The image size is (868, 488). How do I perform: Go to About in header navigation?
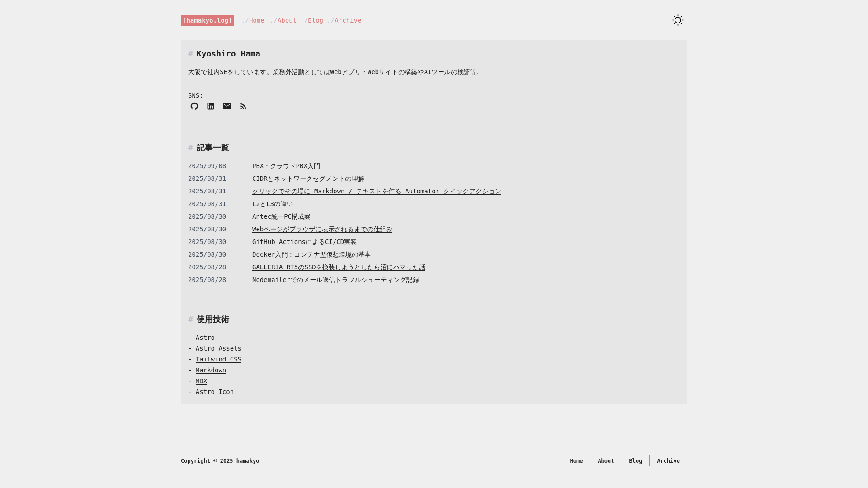point(287,20)
